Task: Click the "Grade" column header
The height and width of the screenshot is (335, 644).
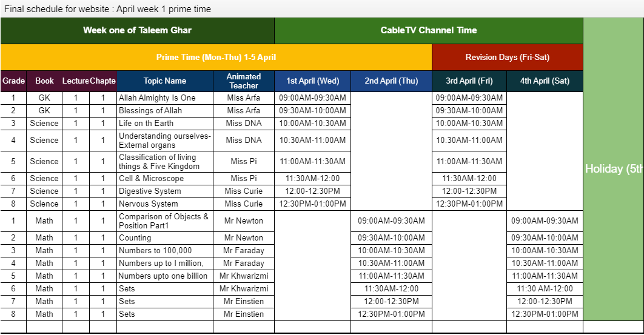Action: (13, 81)
